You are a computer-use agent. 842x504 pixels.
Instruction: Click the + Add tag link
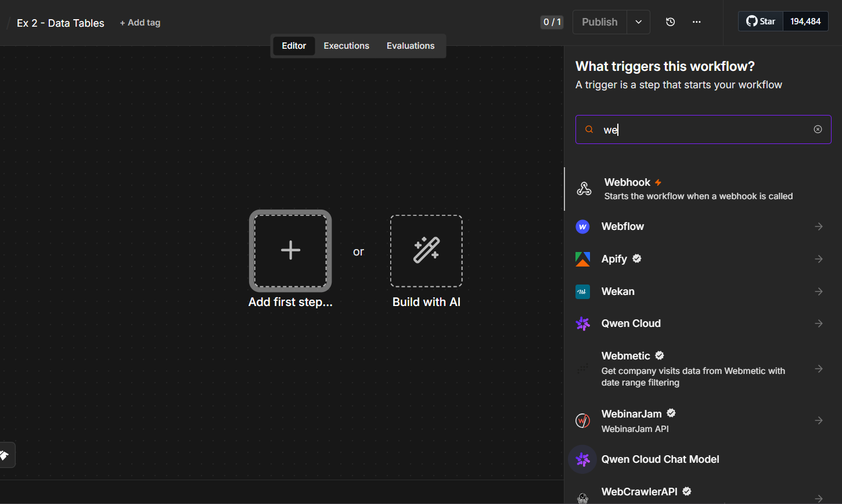[x=140, y=23]
